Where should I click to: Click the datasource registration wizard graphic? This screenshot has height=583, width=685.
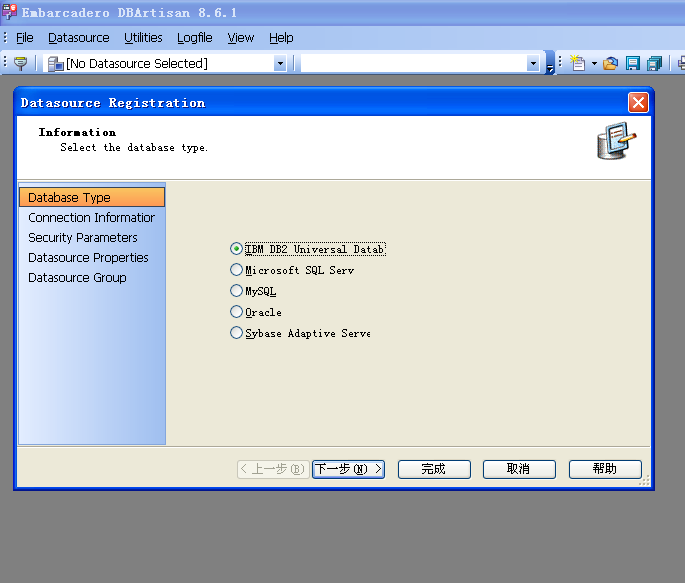(x=616, y=141)
